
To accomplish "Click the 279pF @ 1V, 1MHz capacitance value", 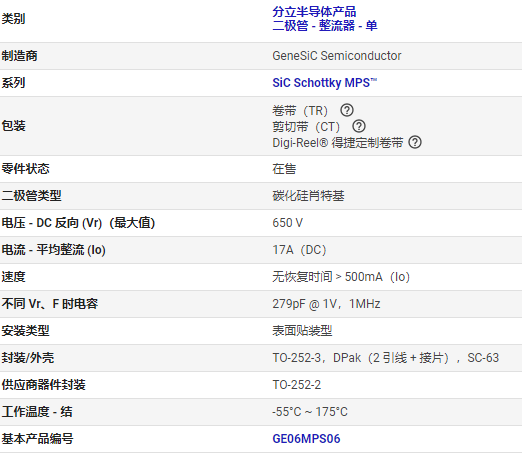I will tap(326, 304).
